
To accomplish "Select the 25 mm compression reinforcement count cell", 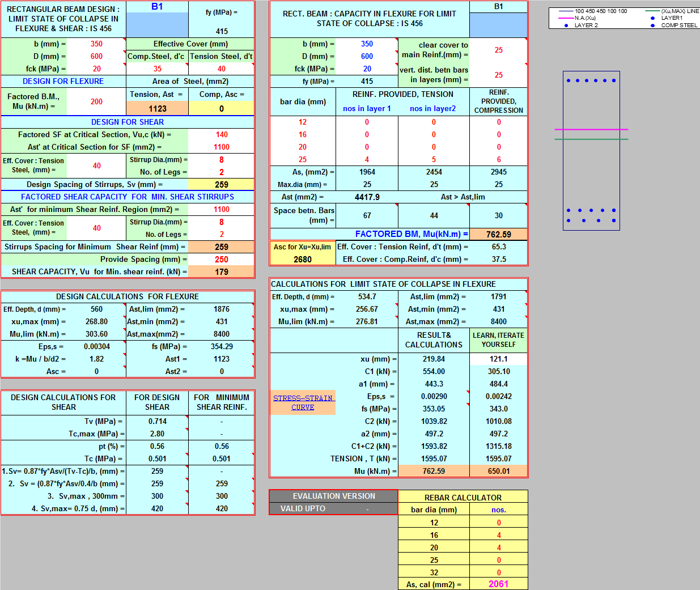I will (498, 159).
